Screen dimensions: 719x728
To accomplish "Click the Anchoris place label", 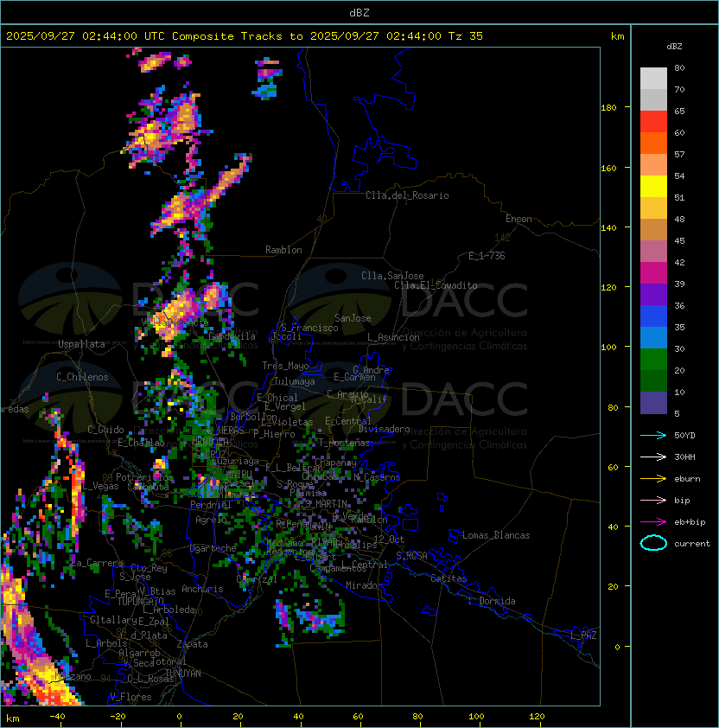I will coord(202,589).
